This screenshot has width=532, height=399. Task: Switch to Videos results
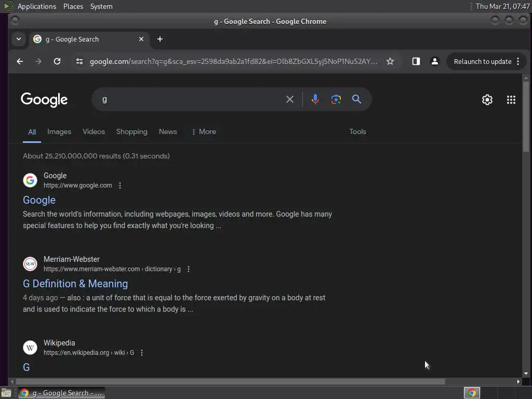[x=94, y=131]
